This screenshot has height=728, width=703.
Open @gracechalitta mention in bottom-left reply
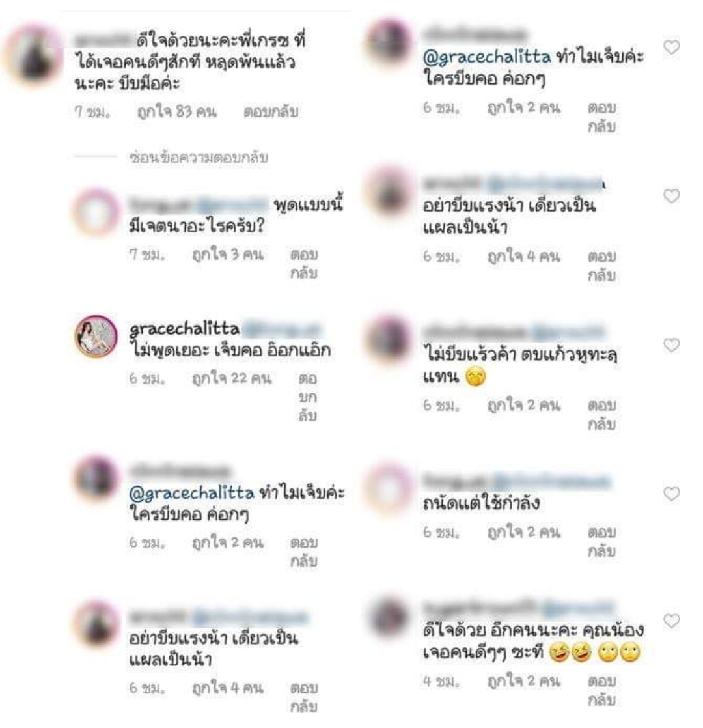click(191, 493)
